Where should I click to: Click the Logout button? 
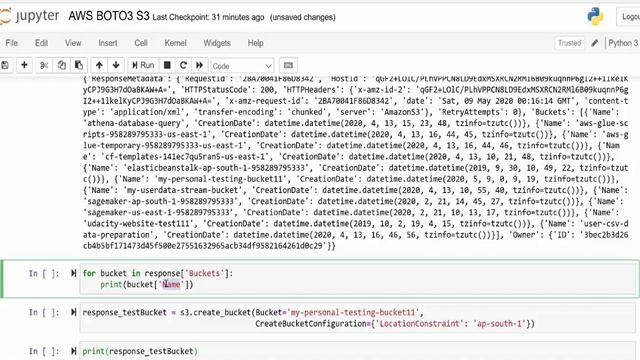(x=630, y=17)
